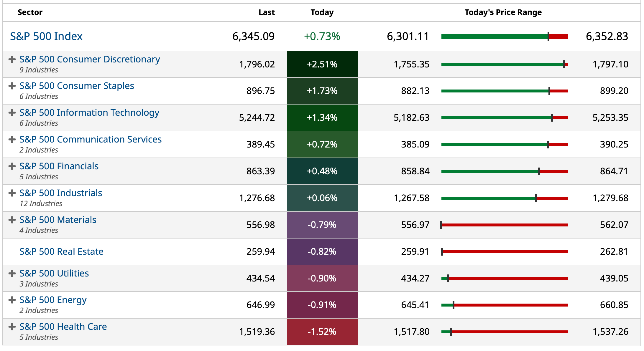644x351 pixels.
Task: Open the S&P 500 Index link
Action: click(x=46, y=36)
